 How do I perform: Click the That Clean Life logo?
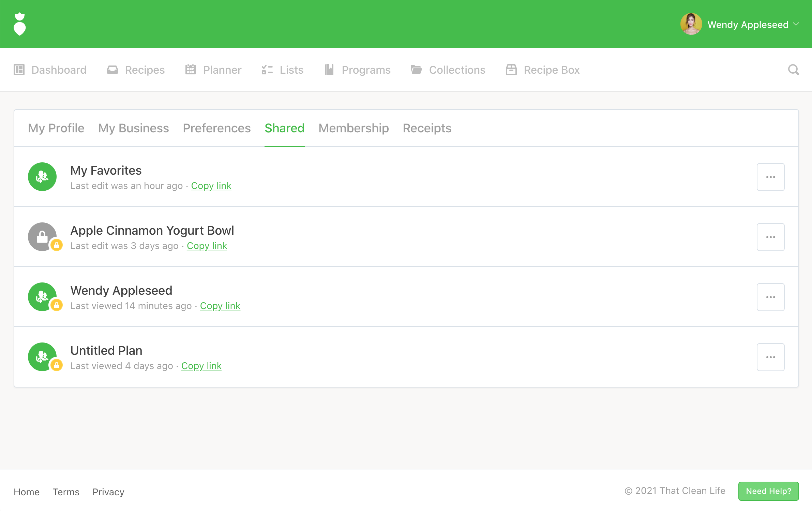20,24
